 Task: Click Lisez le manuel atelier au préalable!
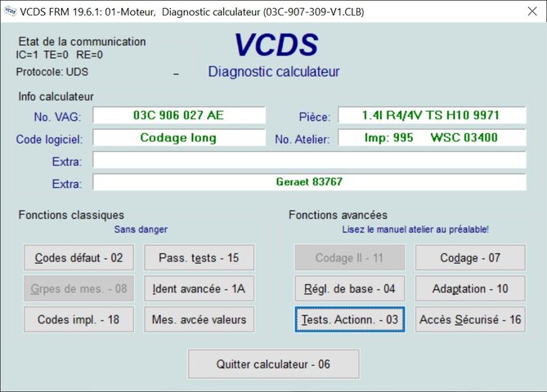(x=415, y=229)
